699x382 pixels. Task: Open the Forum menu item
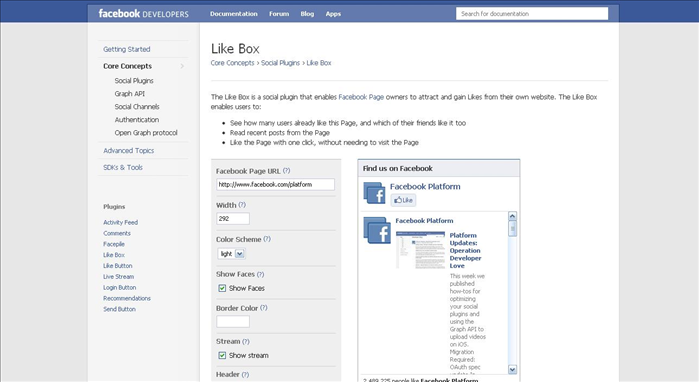279,14
